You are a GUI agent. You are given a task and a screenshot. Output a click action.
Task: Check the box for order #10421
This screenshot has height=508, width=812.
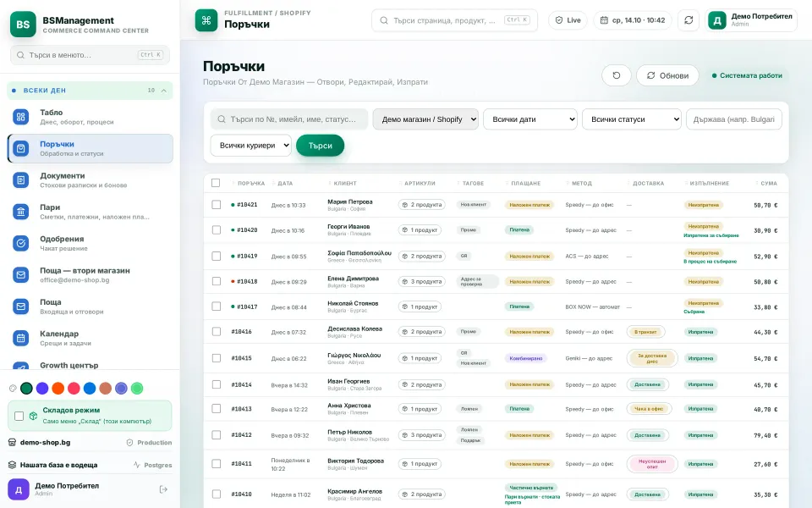[x=217, y=205]
